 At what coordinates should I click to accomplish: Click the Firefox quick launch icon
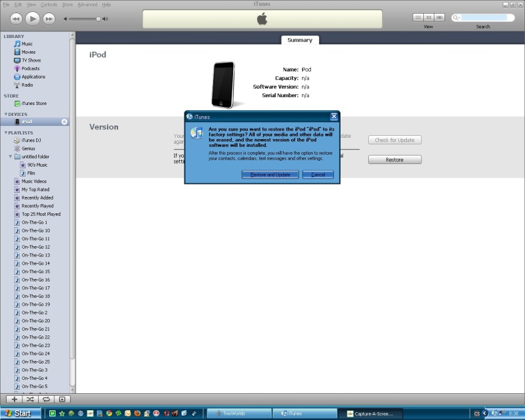point(137,413)
